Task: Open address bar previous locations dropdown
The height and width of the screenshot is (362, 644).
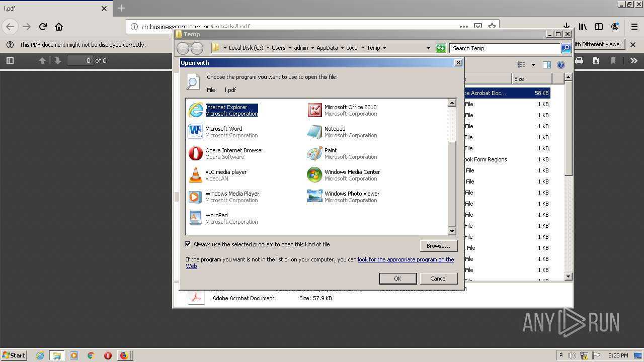Action: [x=428, y=48]
